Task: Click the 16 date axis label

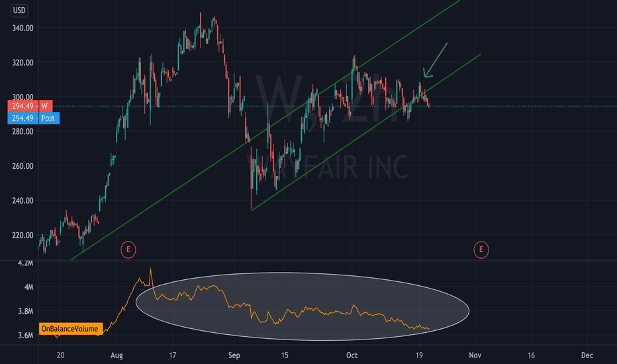Action: [x=531, y=355]
